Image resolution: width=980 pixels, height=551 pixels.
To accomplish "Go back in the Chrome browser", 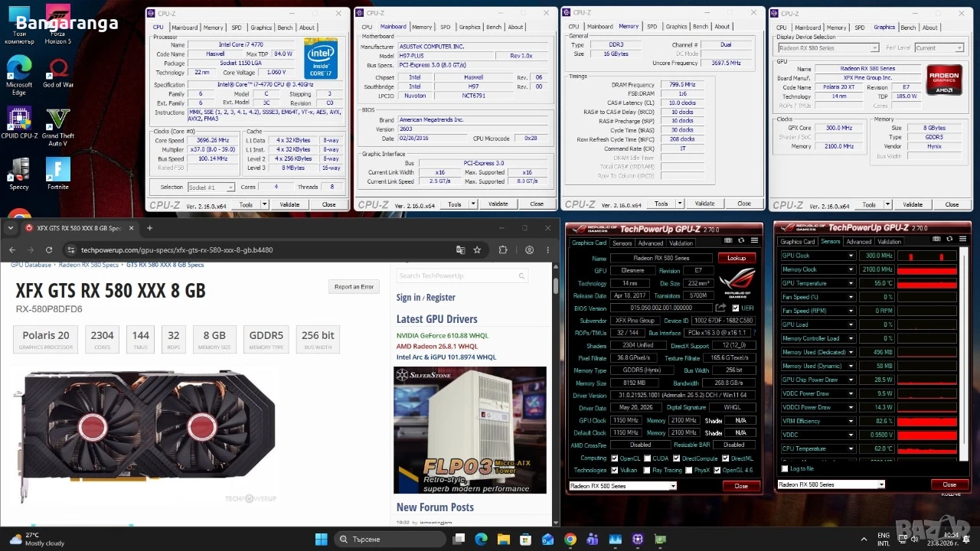I will 12,249.
